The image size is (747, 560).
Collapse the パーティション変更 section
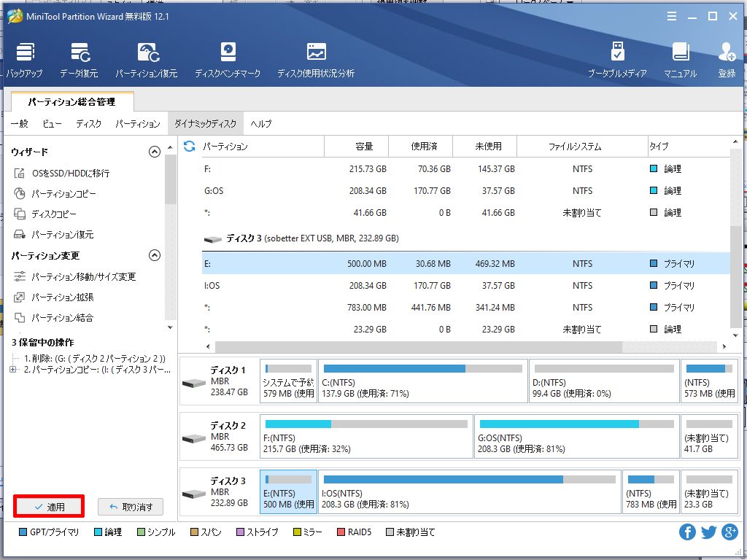click(x=155, y=255)
